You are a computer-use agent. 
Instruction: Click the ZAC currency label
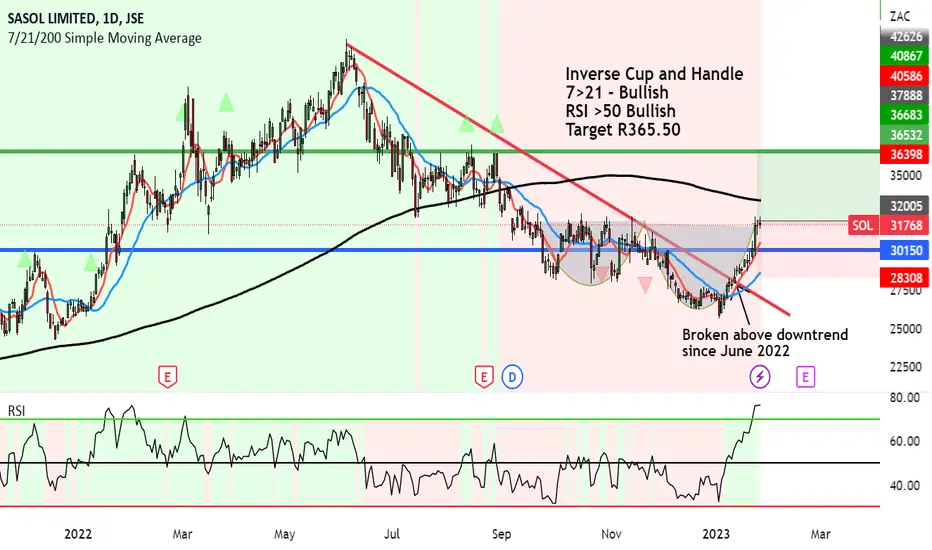point(900,17)
